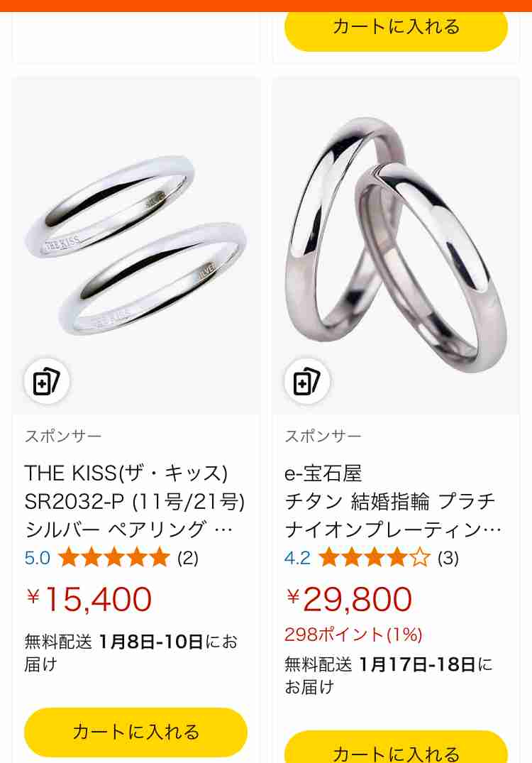Screen dimensions: 532x763
Task: Click スポンサー label above e-宝石屋
Action: pos(323,436)
